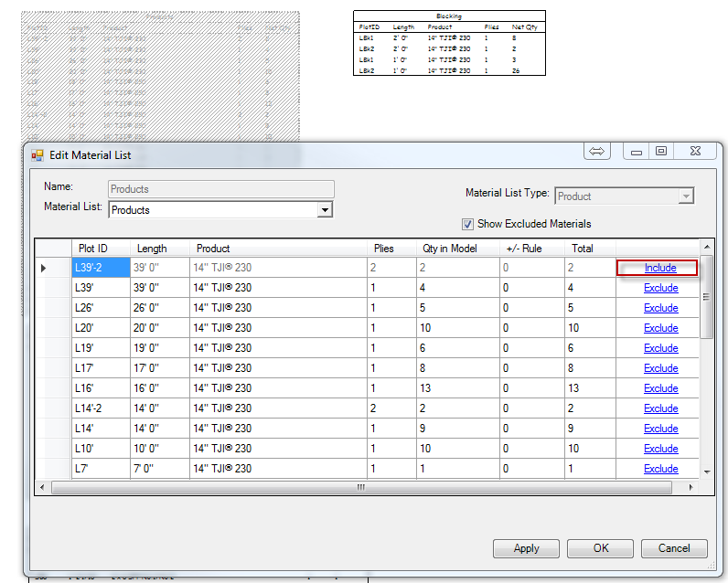Viewport: 728px width, 583px height.
Task: Click the Length column header
Action: [160, 249]
